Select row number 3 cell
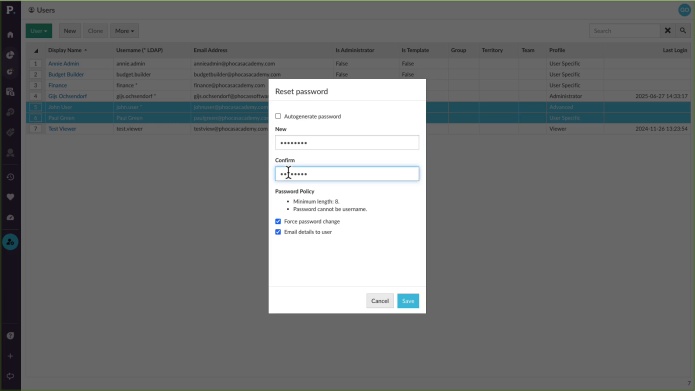Image resolution: width=695 pixels, height=391 pixels. click(36, 85)
